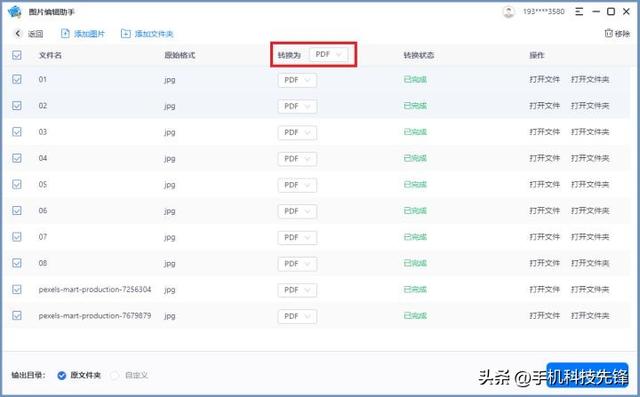This screenshot has width=640, height=397.
Task: Click 打开文件 for file 02
Action: pos(544,106)
